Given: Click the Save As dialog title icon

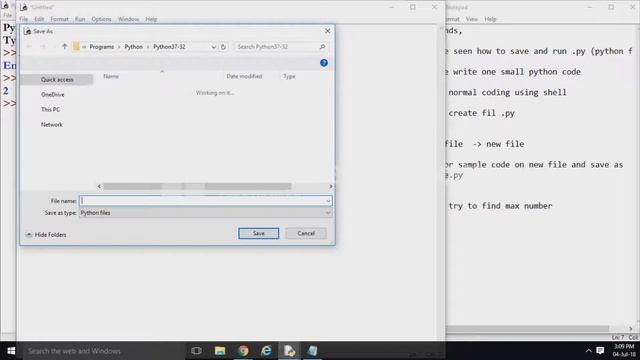Looking at the screenshot, I should 27,31.
